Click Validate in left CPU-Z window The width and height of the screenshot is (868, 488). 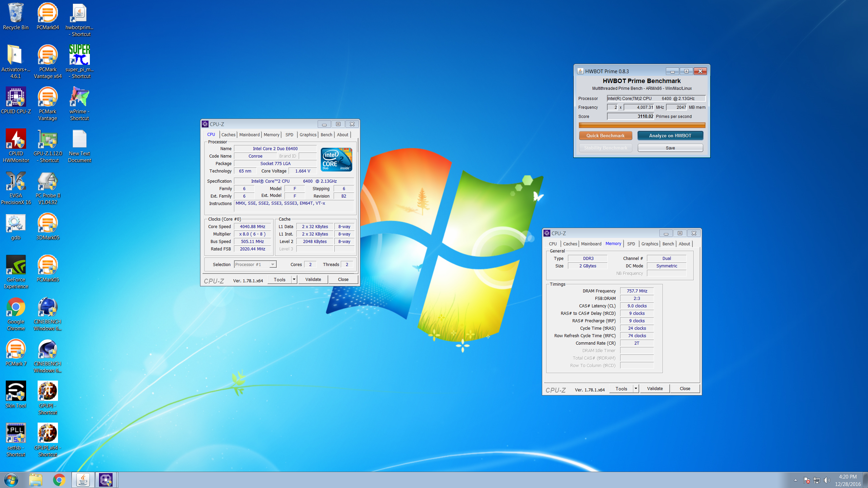(313, 279)
